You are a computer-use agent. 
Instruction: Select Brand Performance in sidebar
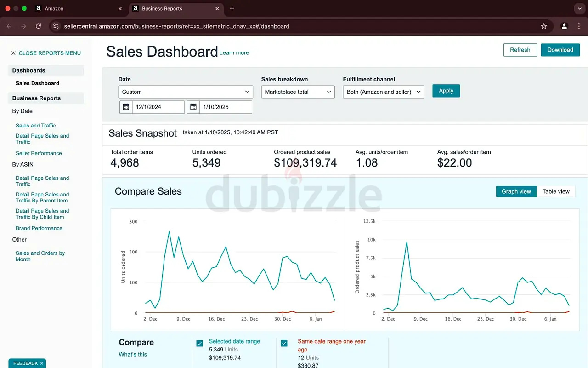tap(39, 228)
